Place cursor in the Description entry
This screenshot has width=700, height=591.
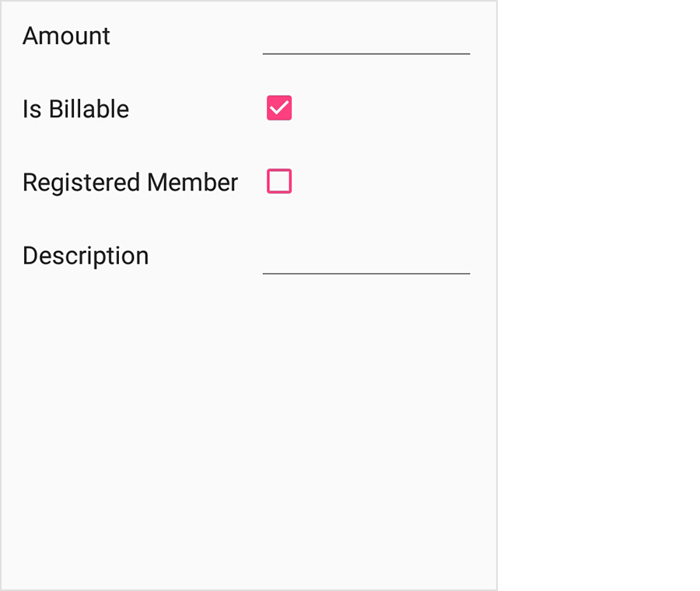point(366,259)
